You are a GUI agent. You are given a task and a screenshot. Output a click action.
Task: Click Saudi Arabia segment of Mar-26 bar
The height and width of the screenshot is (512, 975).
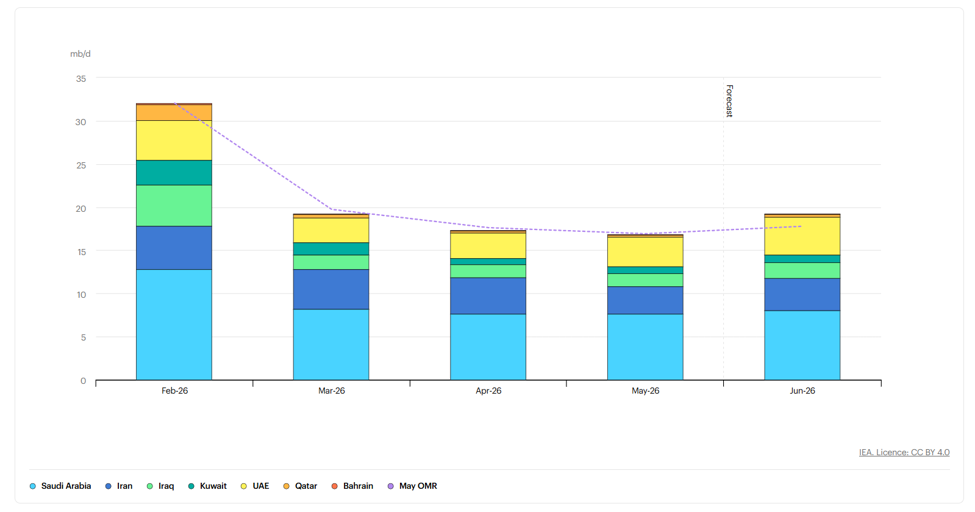tap(331, 345)
